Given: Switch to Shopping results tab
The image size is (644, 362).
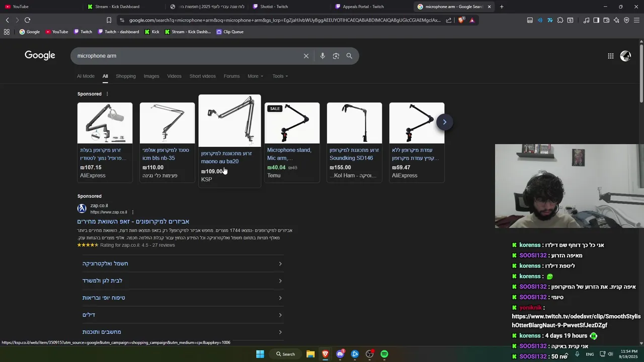Looking at the screenshot, I should (x=126, y=76).
